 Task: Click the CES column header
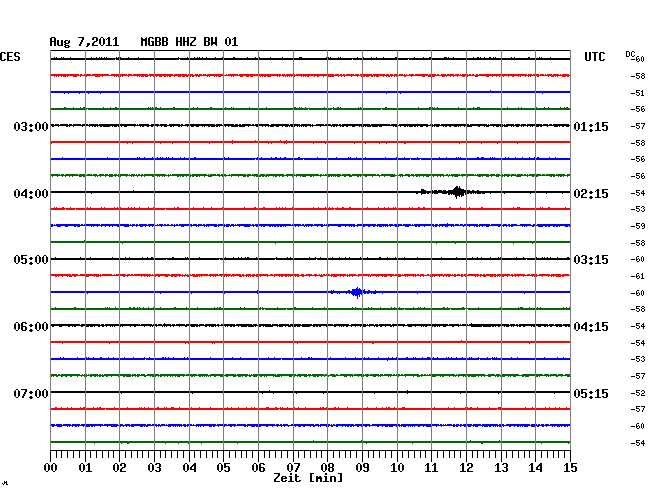10,57
